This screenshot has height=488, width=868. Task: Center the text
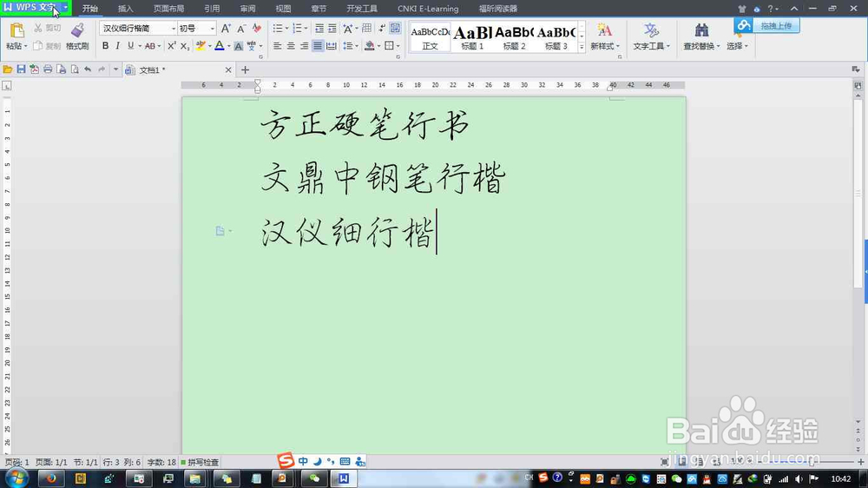pos(291,46)
